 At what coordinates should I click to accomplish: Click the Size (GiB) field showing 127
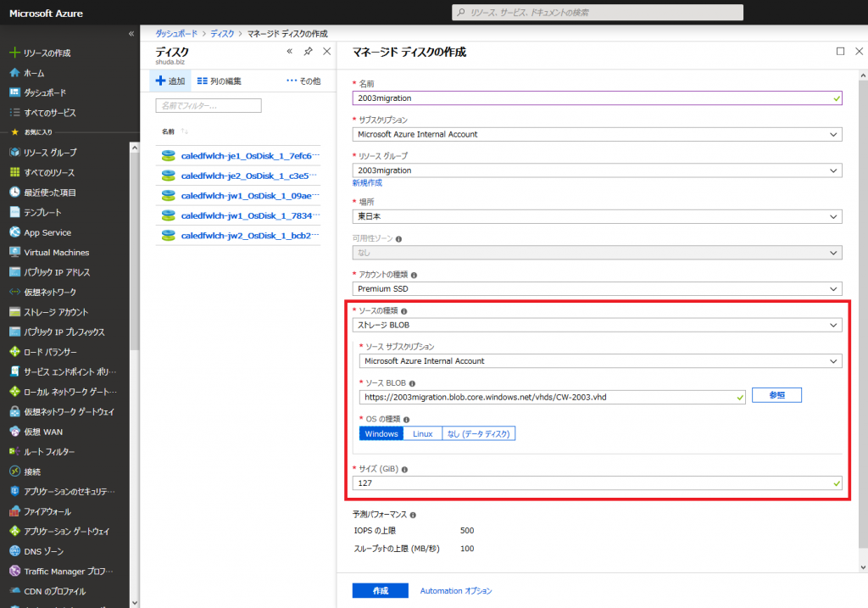(x=597, y=483)
